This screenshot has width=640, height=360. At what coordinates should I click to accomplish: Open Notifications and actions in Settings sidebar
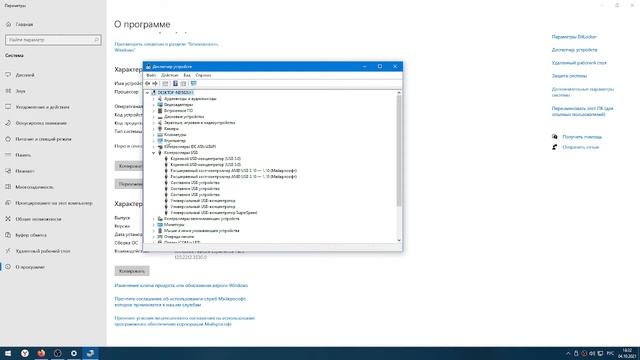53,107
